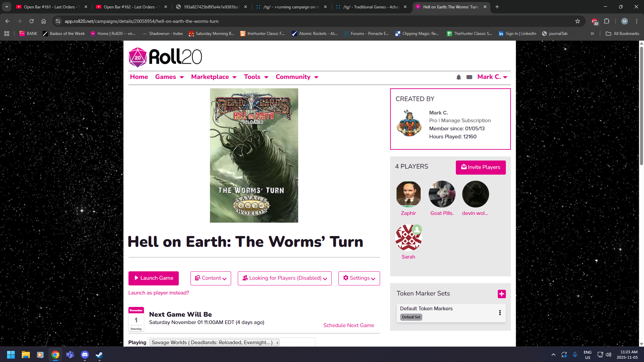This screenshot has height=362, width=644.
Task: Open the campaign Settings dropdown
Action: 359,278
